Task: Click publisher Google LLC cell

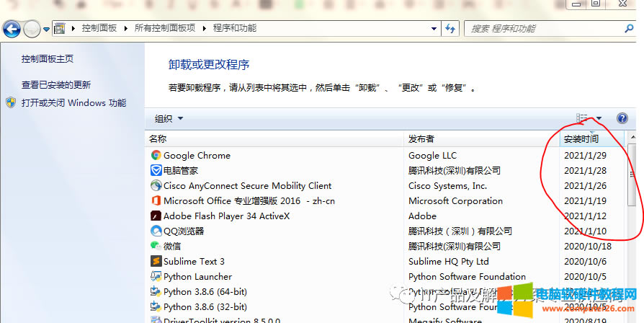Action: 432,155
